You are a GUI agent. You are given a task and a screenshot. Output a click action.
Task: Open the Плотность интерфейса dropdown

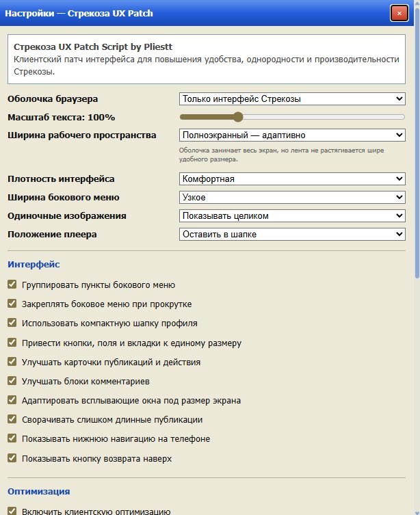point(292,179)
